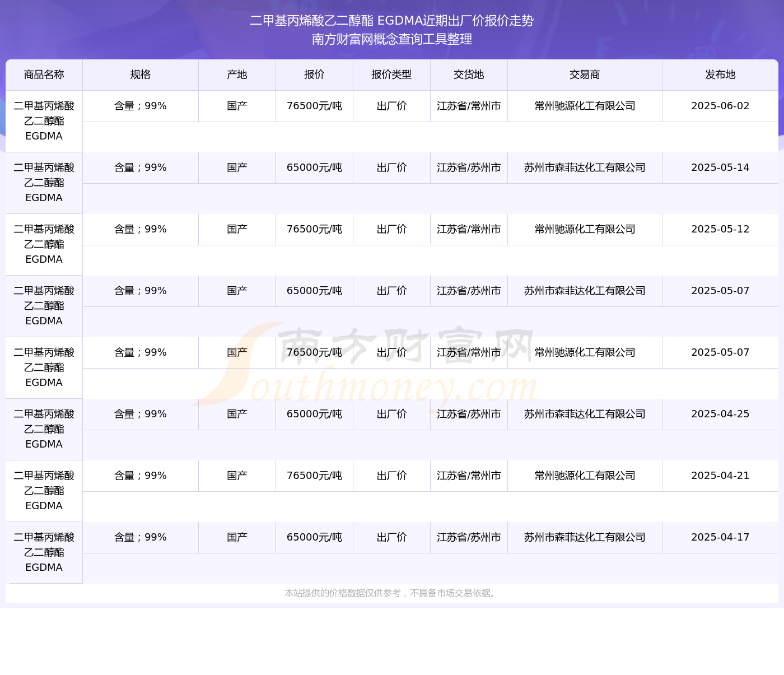Click the 76500元/吨 price in the 2025-05-12 row
This screenshot has height=675, width=784.
(315, 229)
